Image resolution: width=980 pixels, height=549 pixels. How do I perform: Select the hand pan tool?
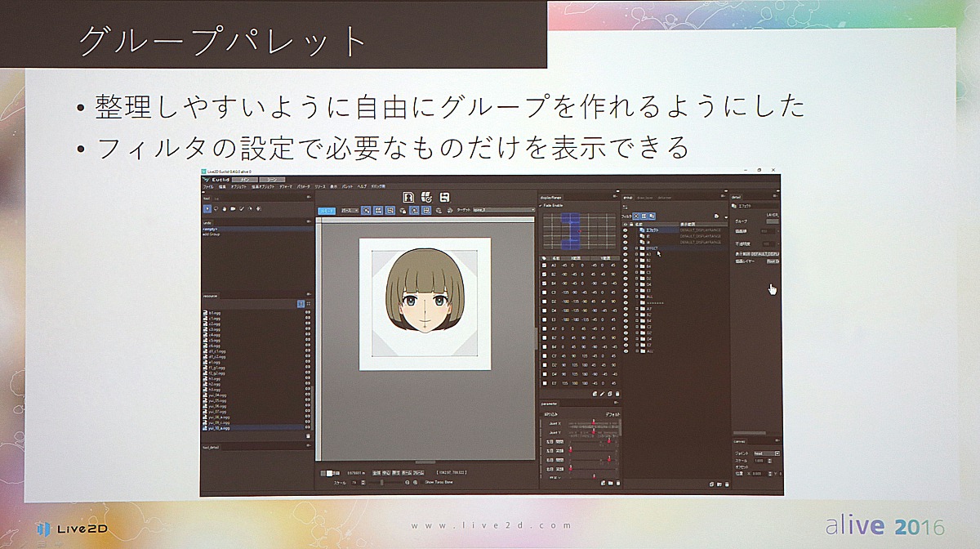pyautogui.click(x=223, y=209)
